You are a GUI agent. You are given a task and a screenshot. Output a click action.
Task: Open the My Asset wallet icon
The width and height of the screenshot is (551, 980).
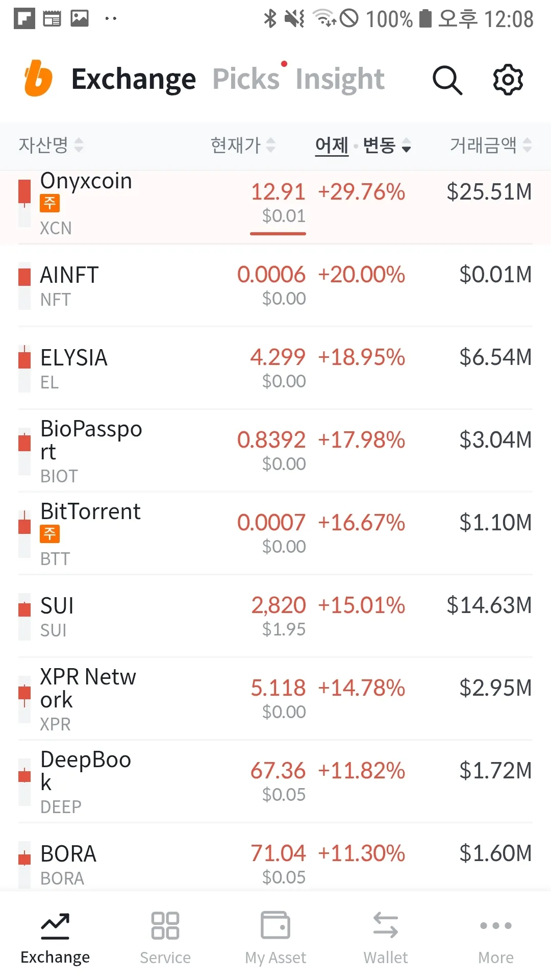(x=275, y=925)
